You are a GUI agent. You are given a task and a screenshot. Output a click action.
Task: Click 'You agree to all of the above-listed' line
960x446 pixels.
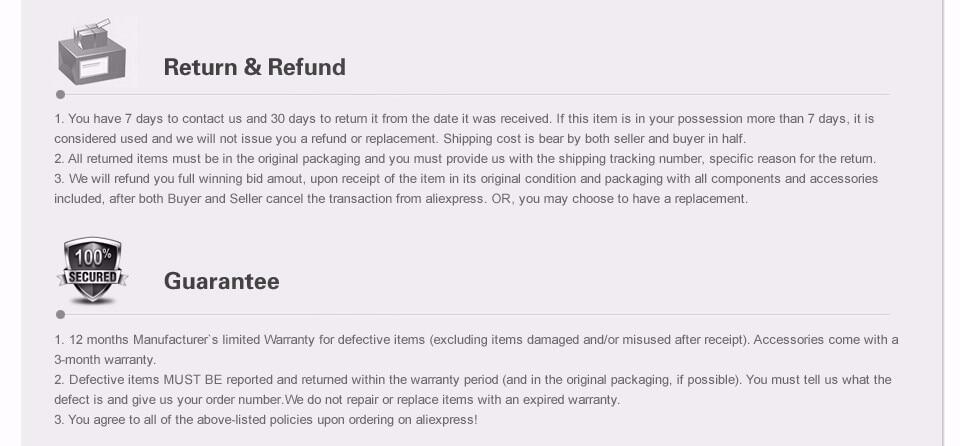click(x=266, y=420)
